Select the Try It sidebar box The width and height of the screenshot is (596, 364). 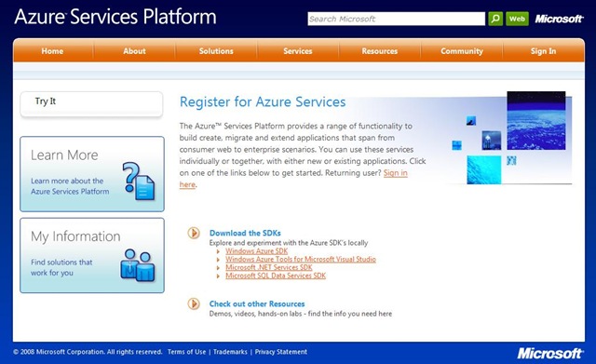coord(91,103)
